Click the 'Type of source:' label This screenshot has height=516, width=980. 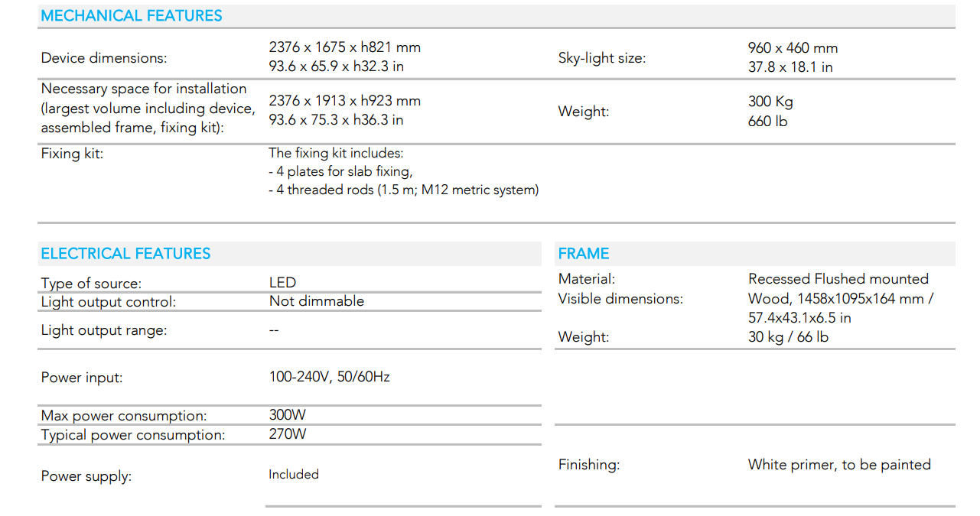pos(91,284)
